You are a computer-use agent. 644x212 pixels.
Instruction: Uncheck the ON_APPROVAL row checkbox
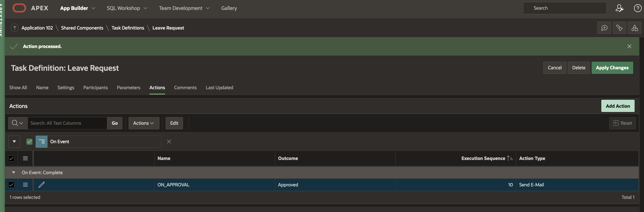pyautogui.click(x=11, y=185)
